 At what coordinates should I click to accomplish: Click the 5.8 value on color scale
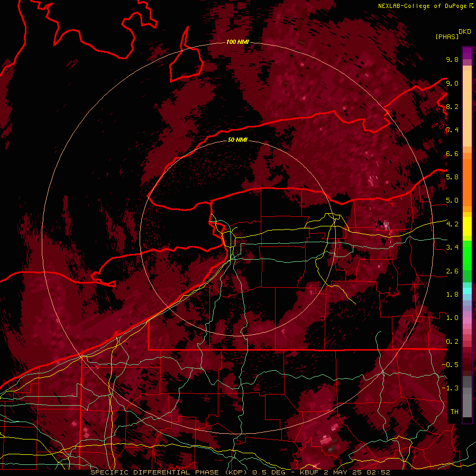(452, 177)
